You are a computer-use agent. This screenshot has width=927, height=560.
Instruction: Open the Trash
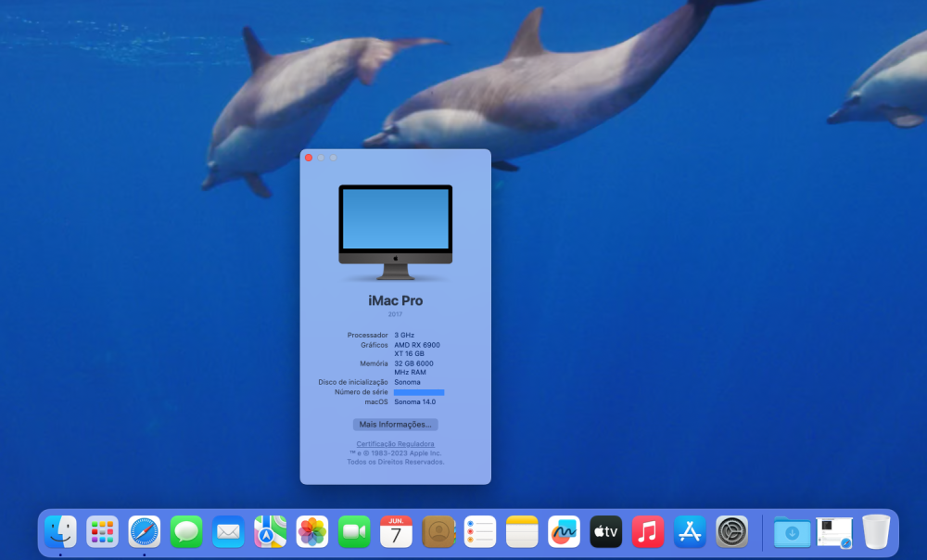tap(876, 531)
